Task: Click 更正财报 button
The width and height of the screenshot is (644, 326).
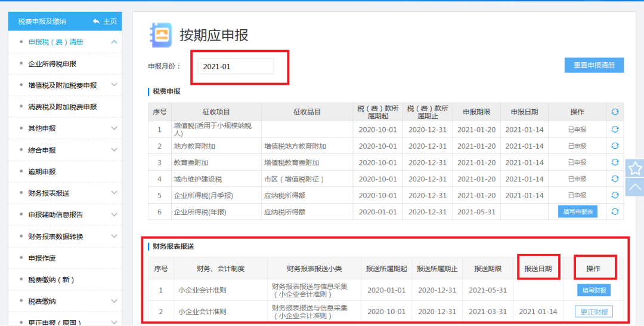Action: [x=594, y=312]
